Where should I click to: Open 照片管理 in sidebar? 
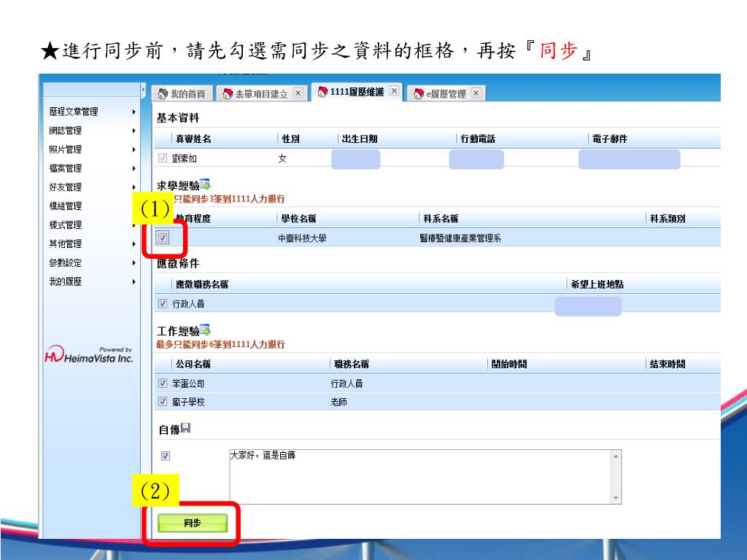65,149
